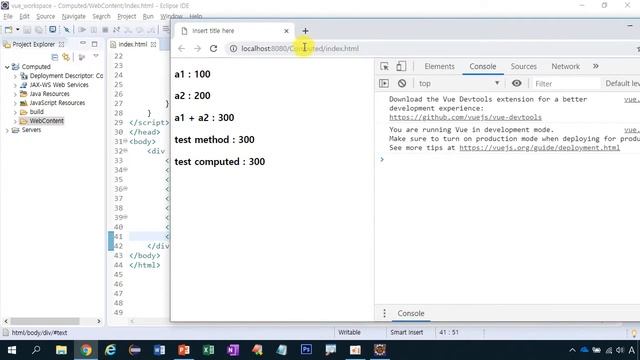640x360 pixels.
Task: Click Collapse All in Project Explorer
Action: pos(55,57)
